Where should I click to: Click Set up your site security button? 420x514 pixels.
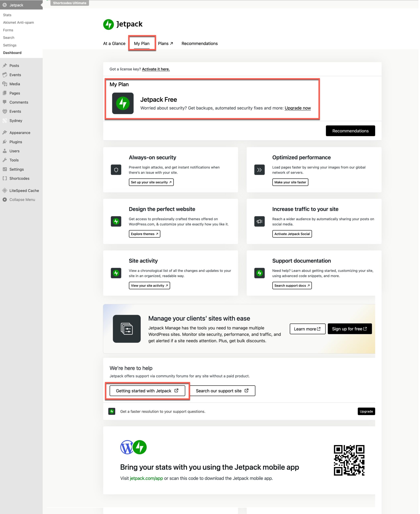[x=151, y=183]
